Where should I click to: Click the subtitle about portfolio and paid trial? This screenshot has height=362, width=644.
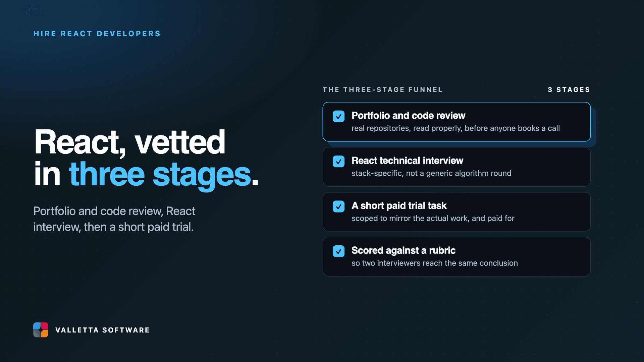(x=114, y=219)
